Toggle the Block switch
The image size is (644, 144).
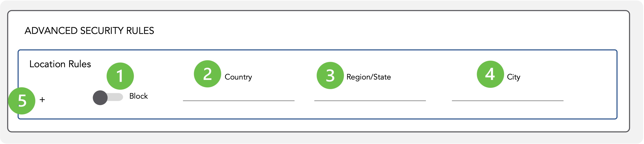108,97
